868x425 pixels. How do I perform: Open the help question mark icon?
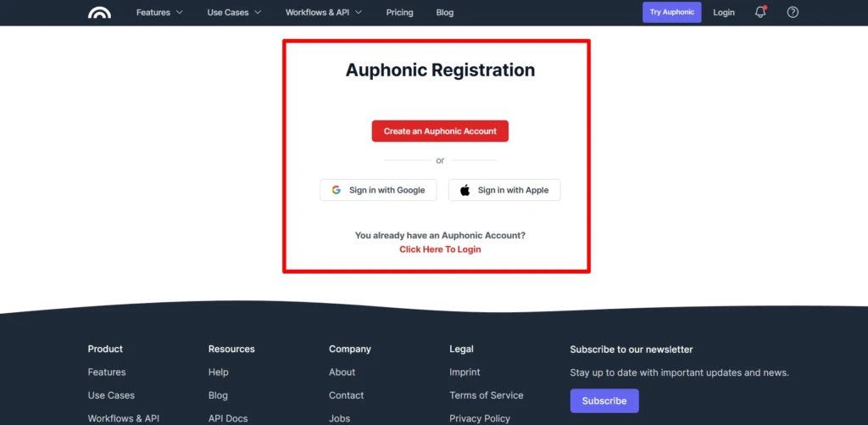[x=793, y=12]
